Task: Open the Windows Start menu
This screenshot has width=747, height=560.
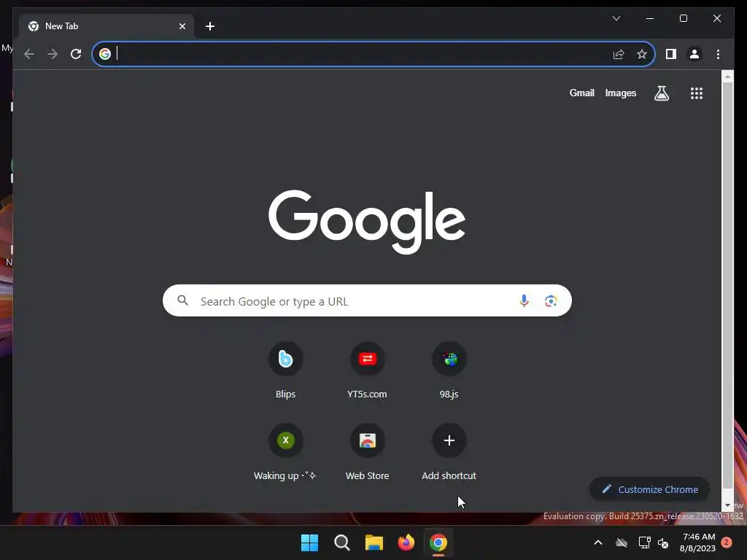Action: pos(309,542)
